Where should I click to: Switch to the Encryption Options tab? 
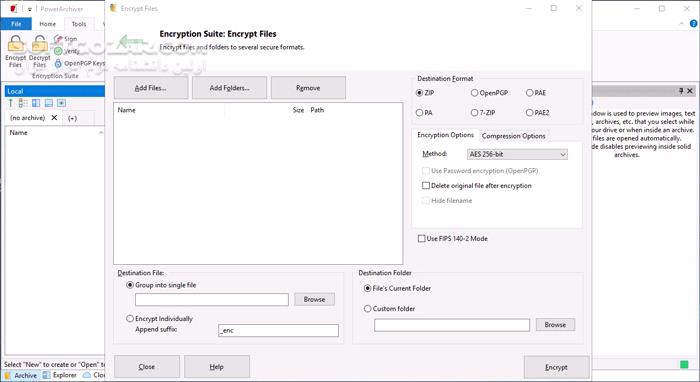[x=445, y=135]
